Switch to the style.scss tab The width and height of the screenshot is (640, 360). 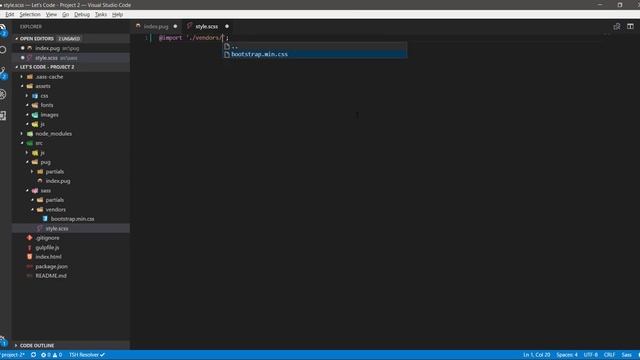(x=207, y=27)
